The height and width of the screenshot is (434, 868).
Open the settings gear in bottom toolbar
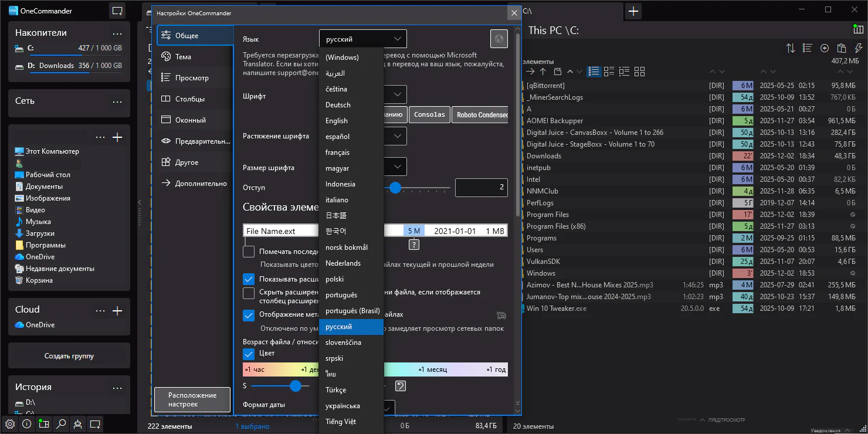point(9,423)
